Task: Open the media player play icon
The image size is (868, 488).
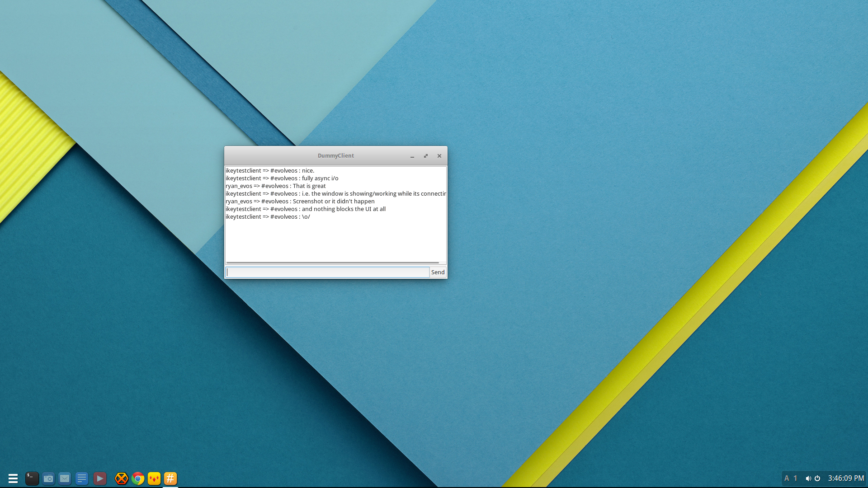Action: coord(100,478)
